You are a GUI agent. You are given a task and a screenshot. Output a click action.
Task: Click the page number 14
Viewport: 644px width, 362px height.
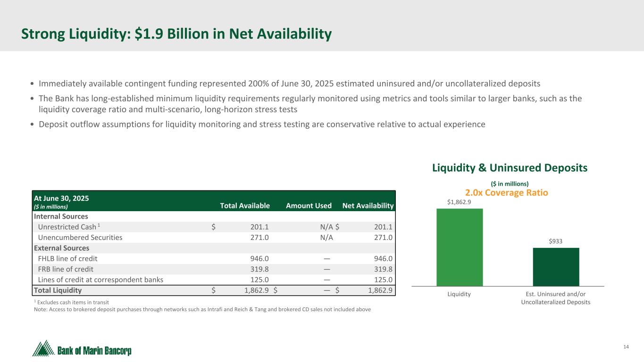coord(626,347)
